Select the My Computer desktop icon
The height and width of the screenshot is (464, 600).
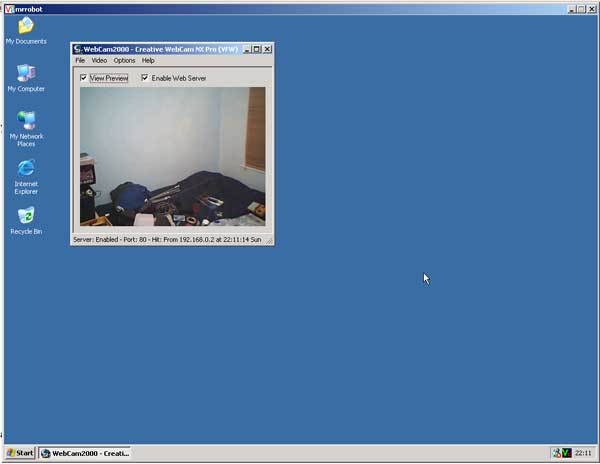click(25, 73)
